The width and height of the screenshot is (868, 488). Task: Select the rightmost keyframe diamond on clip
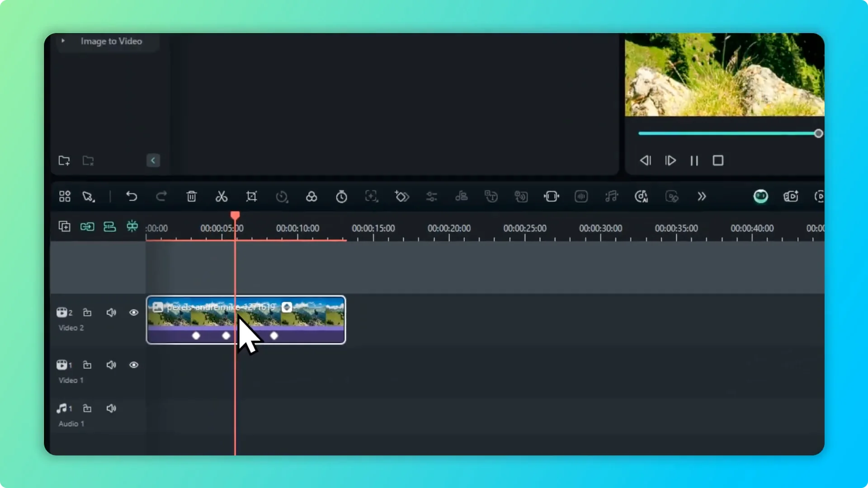pos(274,335)
